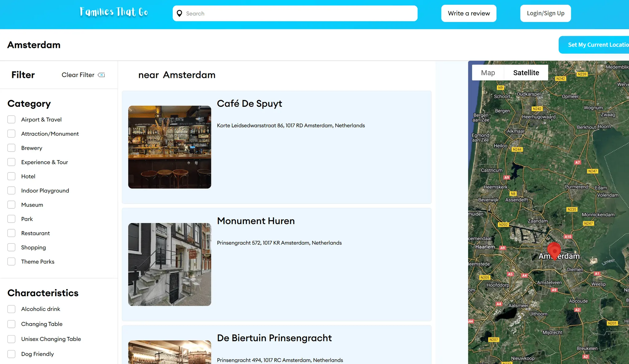Check the Airport & Travel category

[11, 119]
